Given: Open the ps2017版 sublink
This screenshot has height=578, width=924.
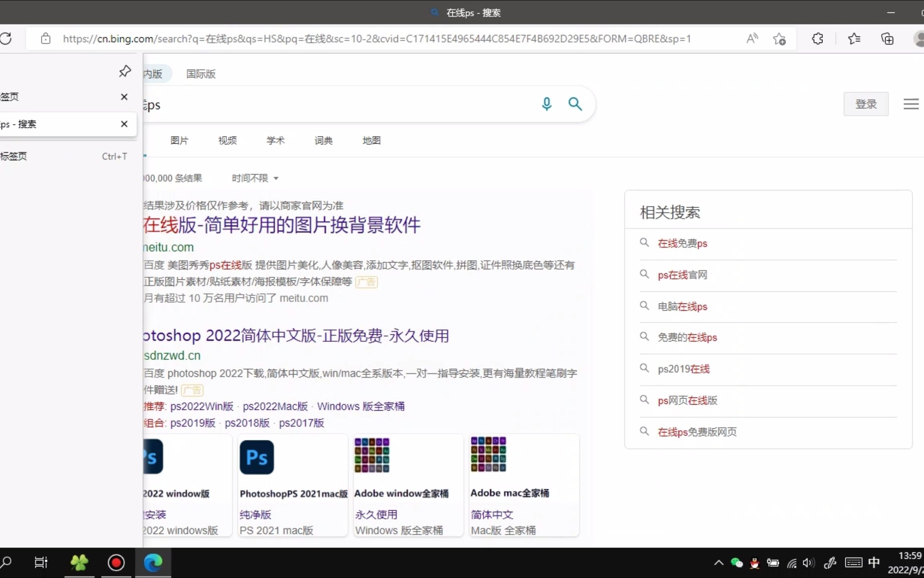Looking at the screenshot, I should pyautogui.click(x=302, y=423).
